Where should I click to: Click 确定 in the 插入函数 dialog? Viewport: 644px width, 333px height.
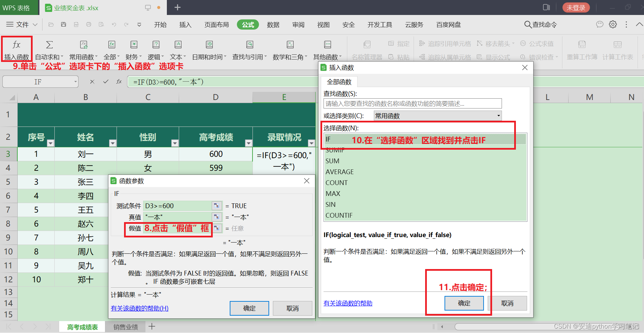(464, 303)
